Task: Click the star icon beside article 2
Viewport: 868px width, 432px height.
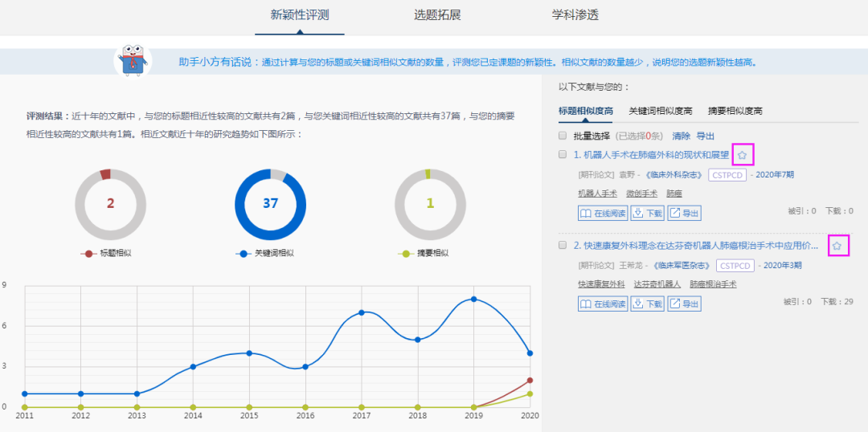Action: point(837,246)
